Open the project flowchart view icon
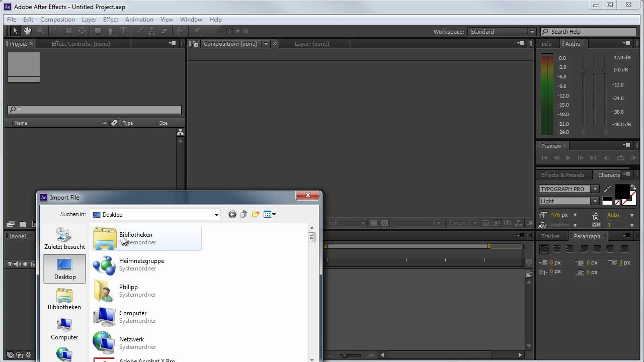 click(x=181, y=133)
